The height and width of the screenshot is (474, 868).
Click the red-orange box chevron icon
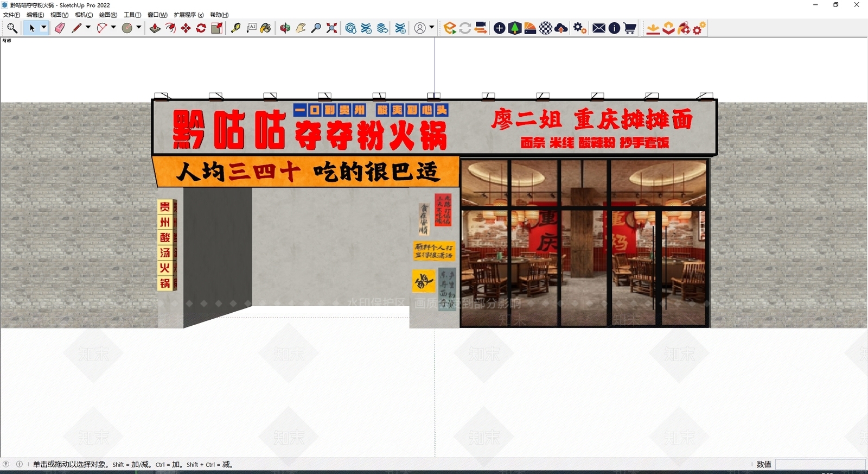click(x=668, y=28)
